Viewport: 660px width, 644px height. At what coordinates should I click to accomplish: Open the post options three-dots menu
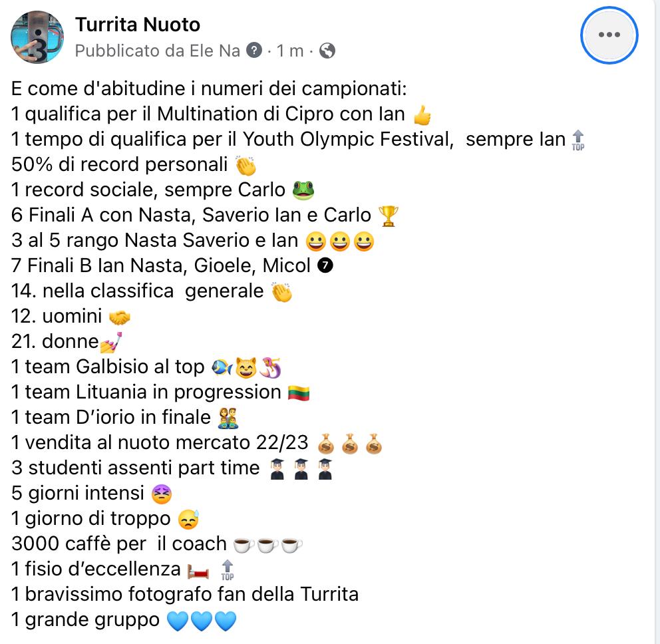[x=609, y=35]
